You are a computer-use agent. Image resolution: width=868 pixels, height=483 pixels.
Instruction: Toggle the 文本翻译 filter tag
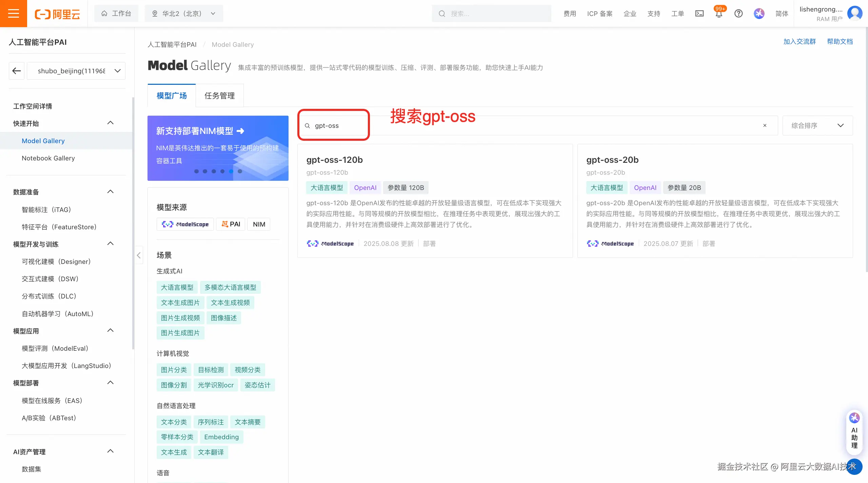(211, 452)
